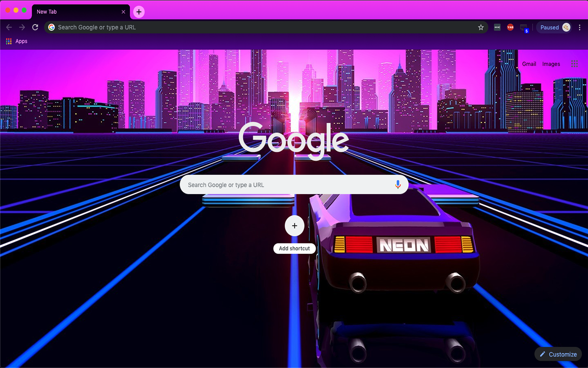Go back to previous page
This screenshot has height=368, width=588.
coord(9,28)
